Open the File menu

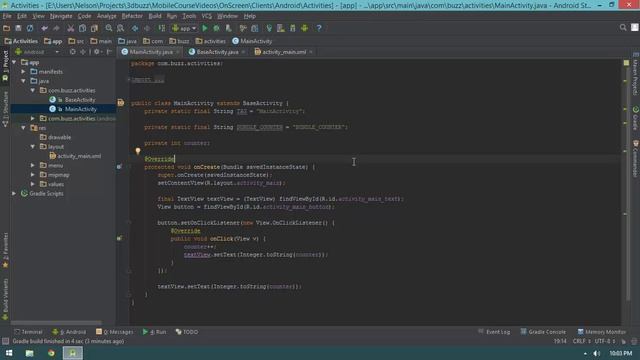(x=7, y=16)
